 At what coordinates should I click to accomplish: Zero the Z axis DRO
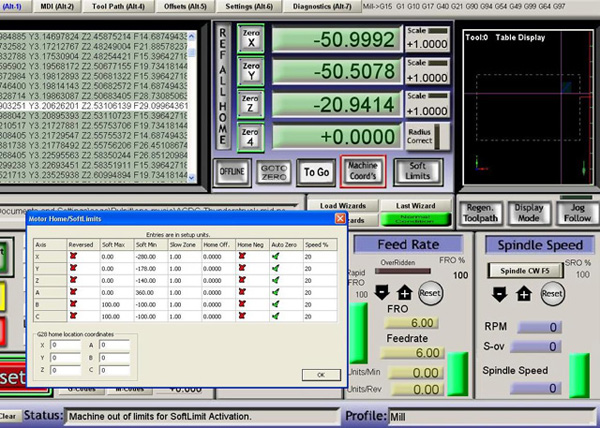[x=251, y=104]
